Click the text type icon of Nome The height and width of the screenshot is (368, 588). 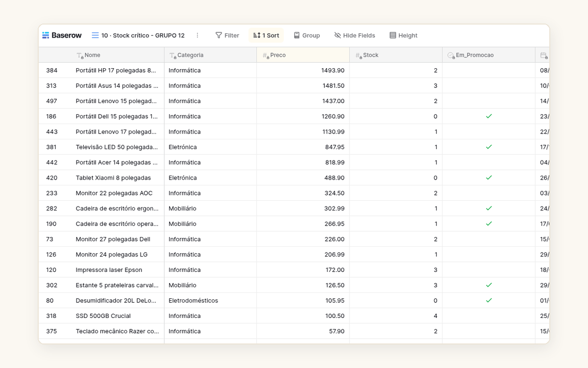[x=80, y=55]
